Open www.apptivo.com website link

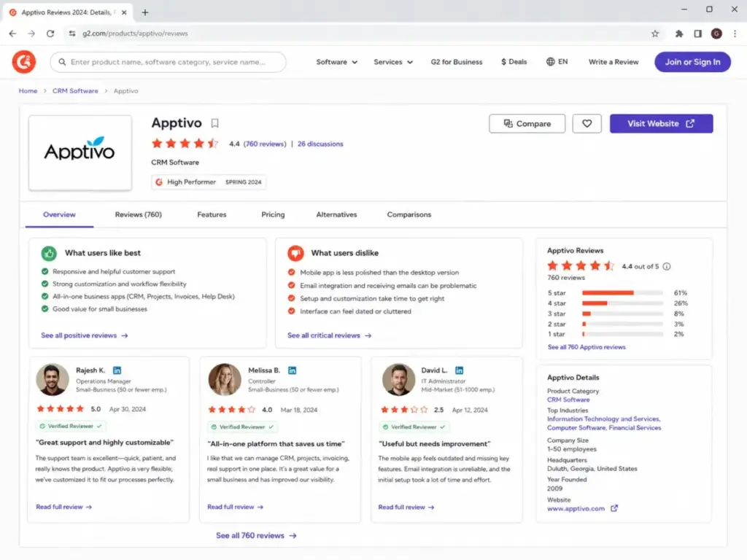[576, 508]
